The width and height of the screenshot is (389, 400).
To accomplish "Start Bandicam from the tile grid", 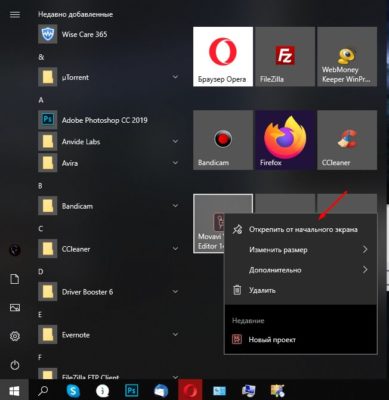I will [223, 140].
